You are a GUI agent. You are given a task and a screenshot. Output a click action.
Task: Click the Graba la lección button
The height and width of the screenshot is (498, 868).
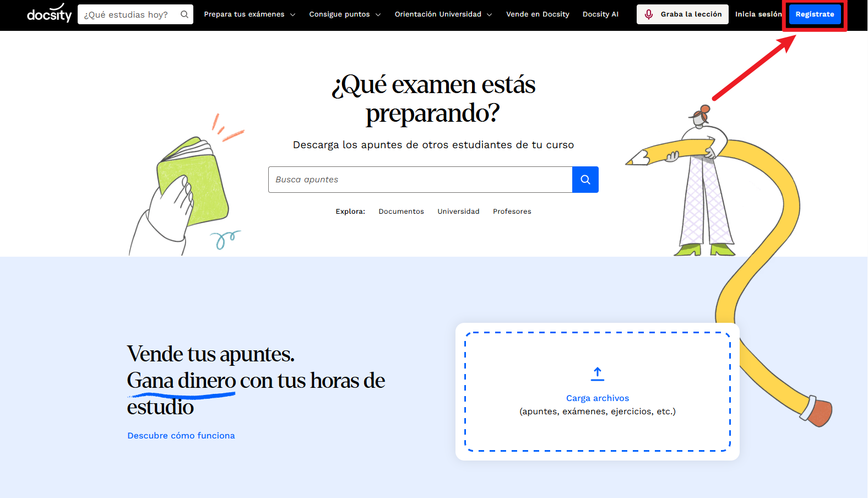pos(682,14)
